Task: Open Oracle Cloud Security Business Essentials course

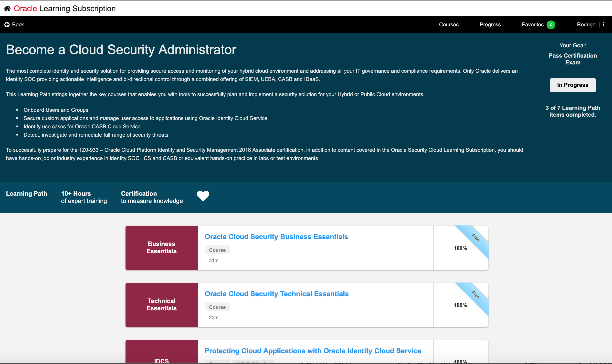Action: click(x=276, y=237)
